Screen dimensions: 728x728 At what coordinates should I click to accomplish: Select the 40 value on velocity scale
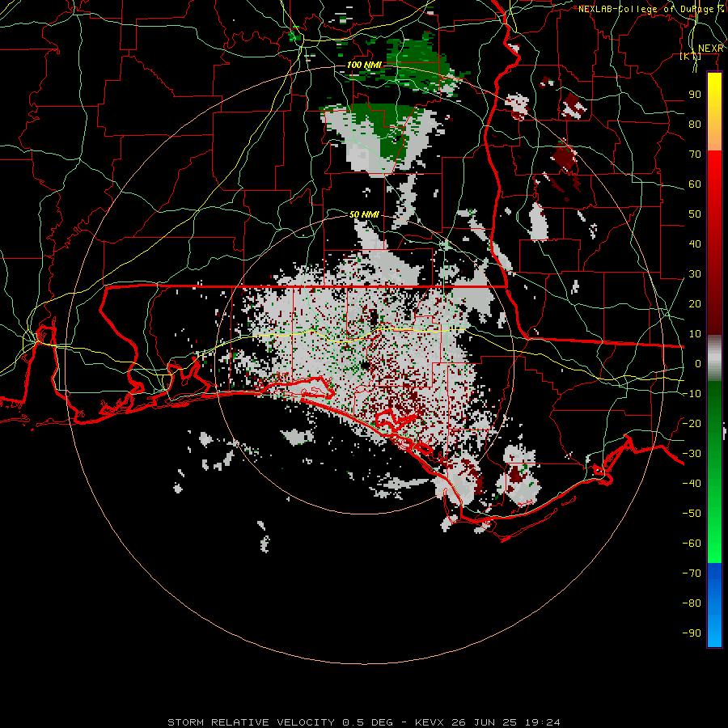coord(695,243)
